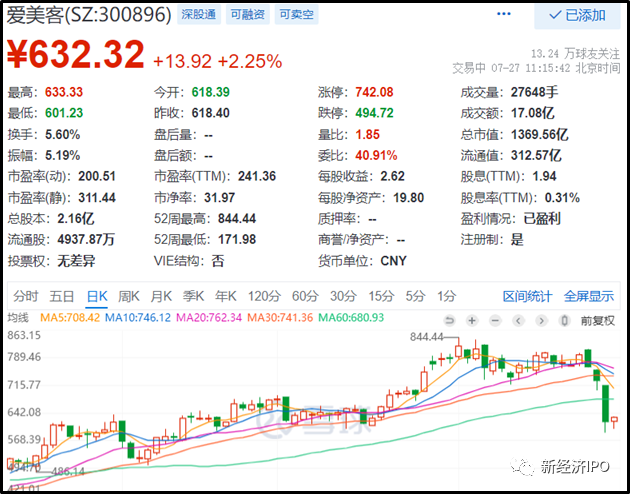Click the 深股通 tag
This screenshot has height=494, width=630.
click(198, 15)
